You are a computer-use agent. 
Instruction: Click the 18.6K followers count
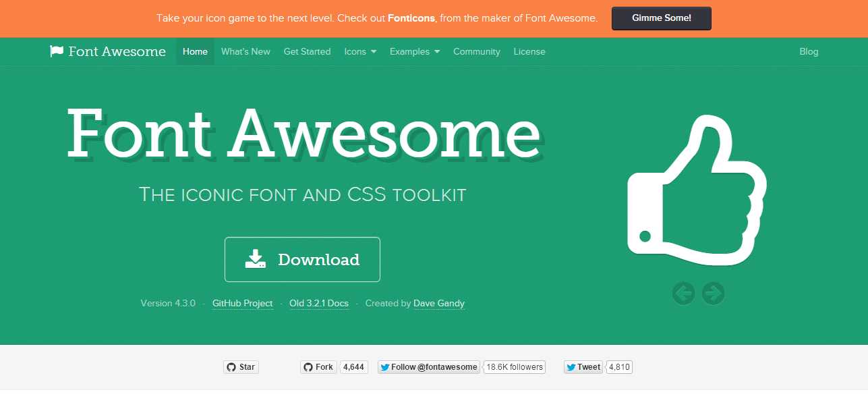[515, 367]
